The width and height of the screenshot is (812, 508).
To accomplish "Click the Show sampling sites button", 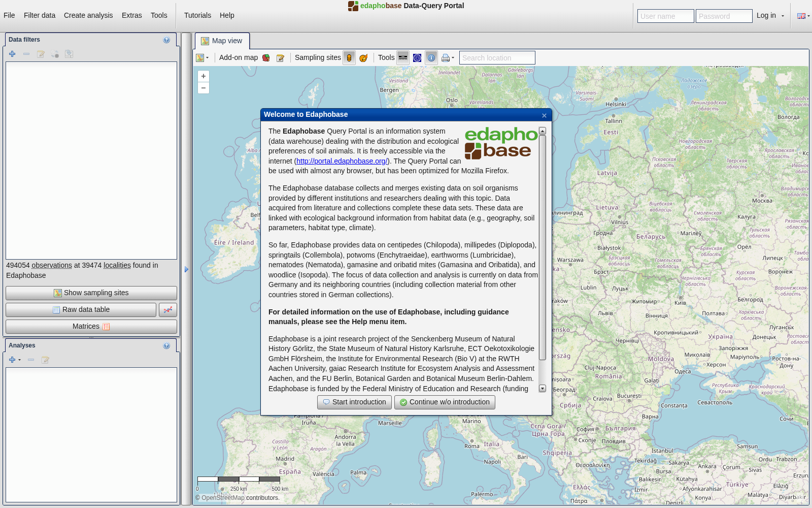I will (x=91, y=293).
